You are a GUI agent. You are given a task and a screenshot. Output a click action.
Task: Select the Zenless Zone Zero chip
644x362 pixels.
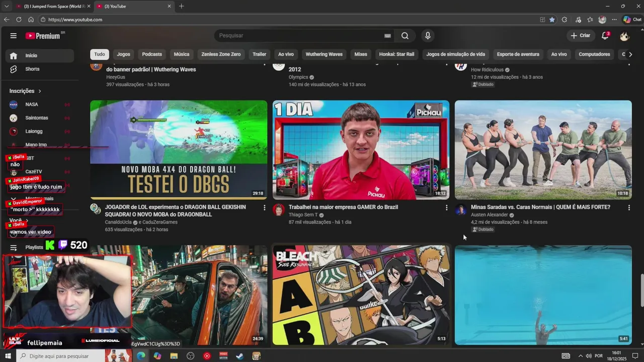221,54
